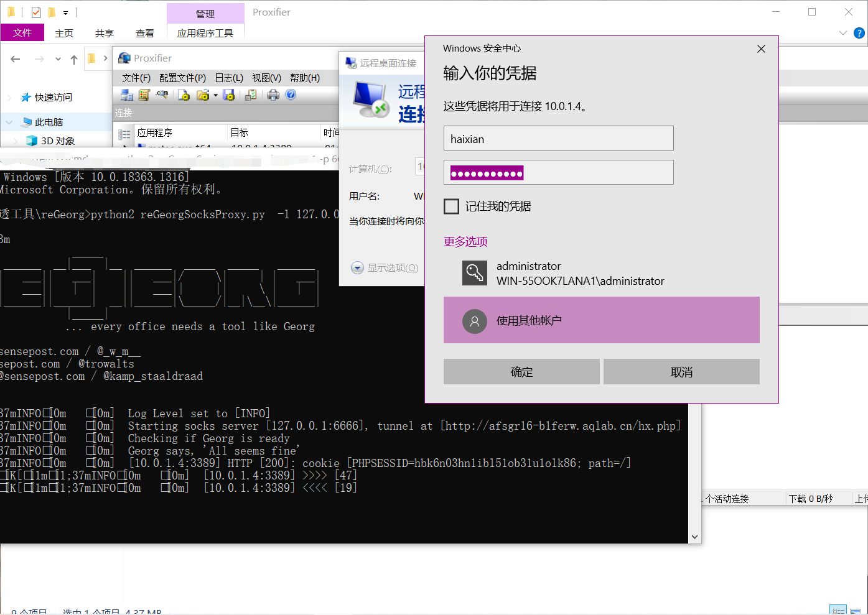This screenshot has width=868, height=615.
Task: Click Proxy Checker clipboard icon in Proxifier
Action: point(251,95)
